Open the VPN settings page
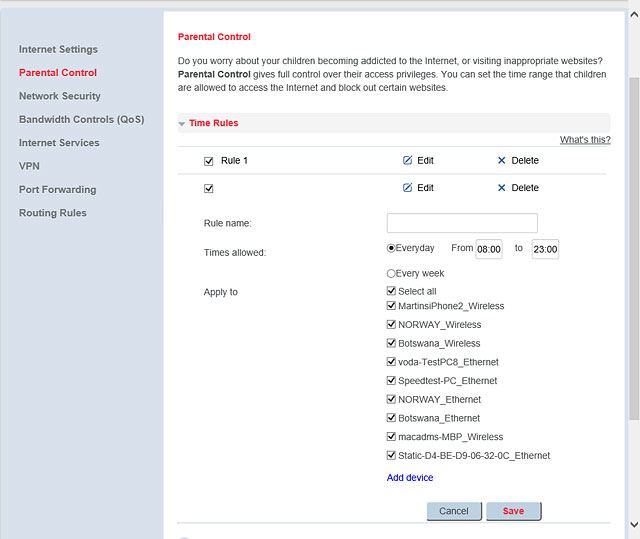Image resolution: width=640 pixels, height=539 pixels. click(x=29, y=166)
